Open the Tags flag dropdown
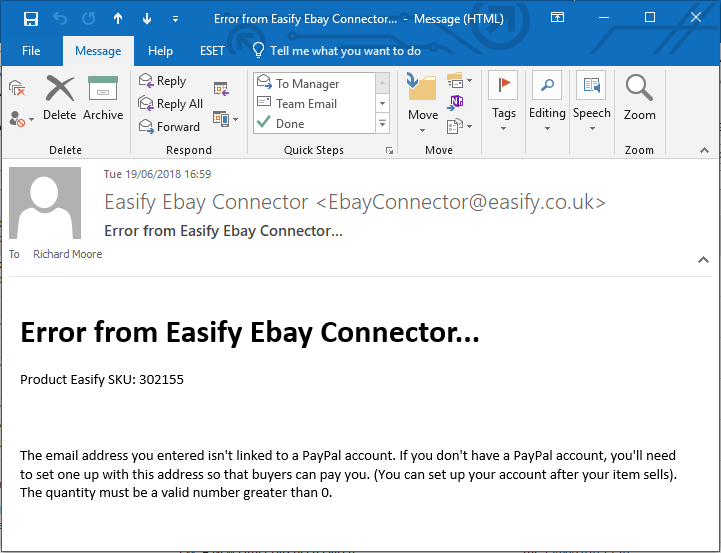The width and height of the screenshot is (721, 553). (504, 102)
